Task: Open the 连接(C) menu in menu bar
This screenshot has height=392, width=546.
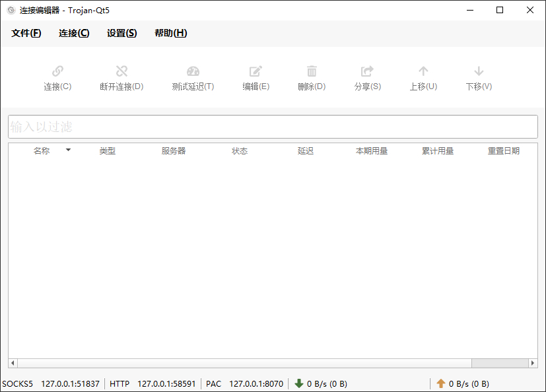Action: pos(74,33)
